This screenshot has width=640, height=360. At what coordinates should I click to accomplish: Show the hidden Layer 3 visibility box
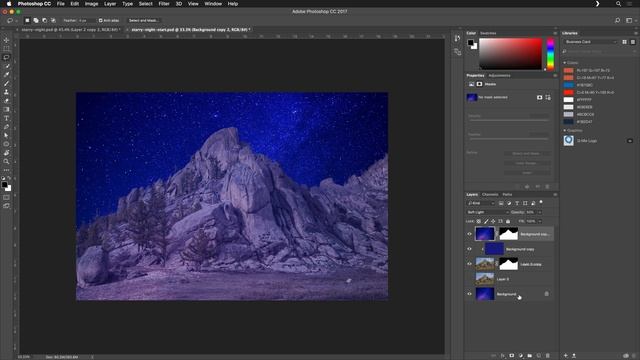469,279
